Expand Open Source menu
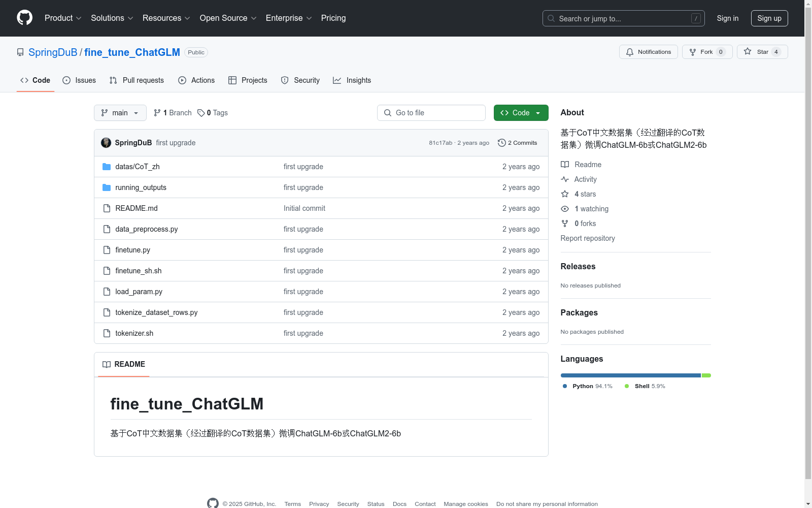The height and width of the screenshot is (508, 812). [x=228, y=18]
